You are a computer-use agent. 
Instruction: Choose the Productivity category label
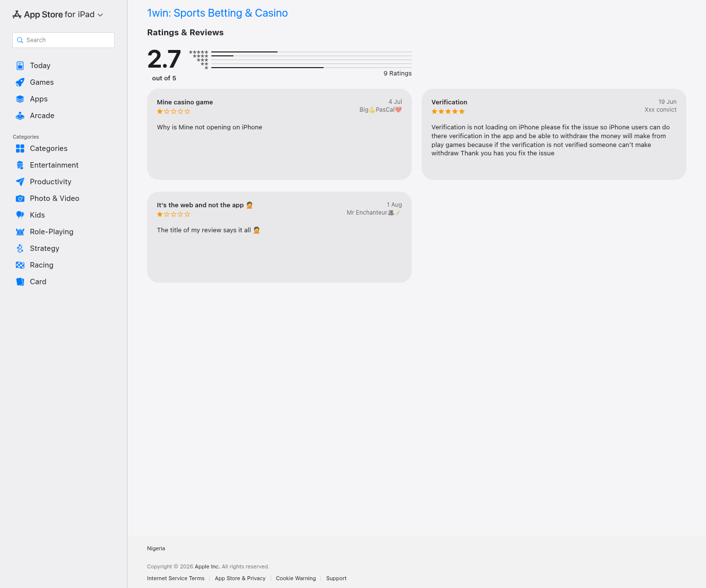[50, 182]
